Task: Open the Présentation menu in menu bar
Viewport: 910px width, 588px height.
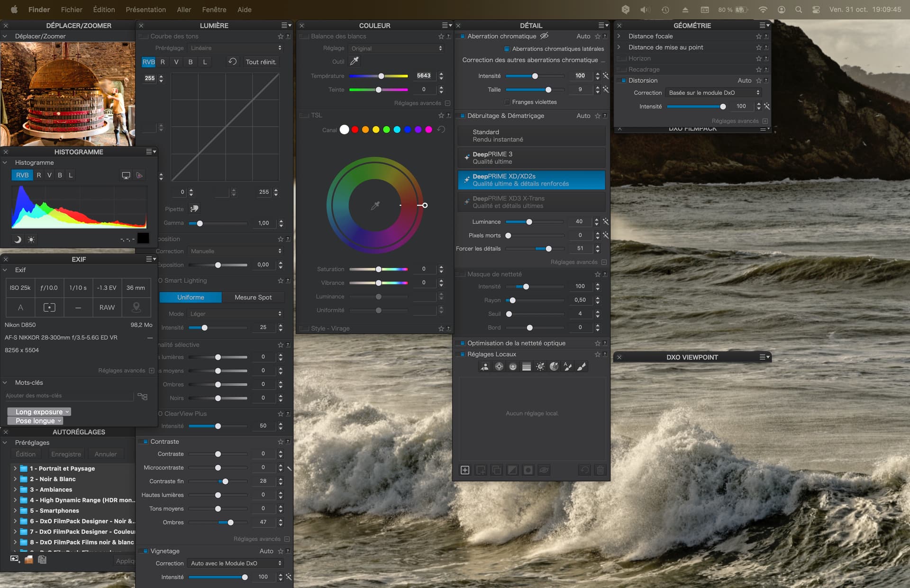Action: tap(146, 9)
